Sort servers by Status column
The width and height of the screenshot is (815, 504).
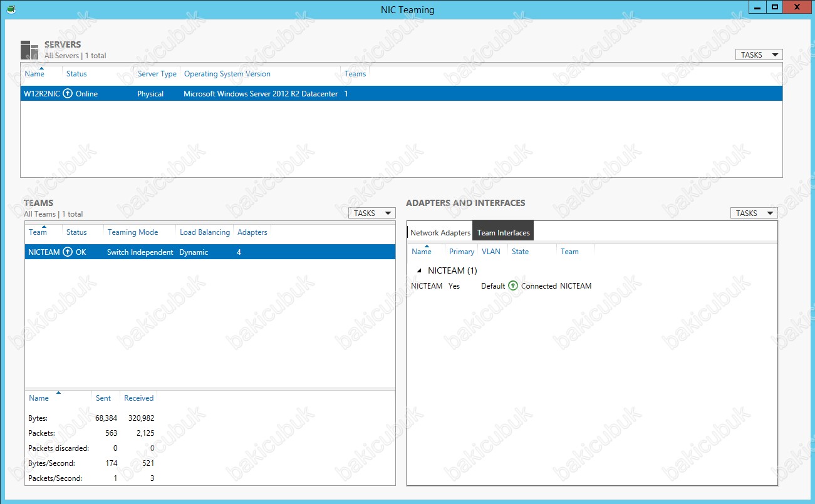(x=76, y=74)
